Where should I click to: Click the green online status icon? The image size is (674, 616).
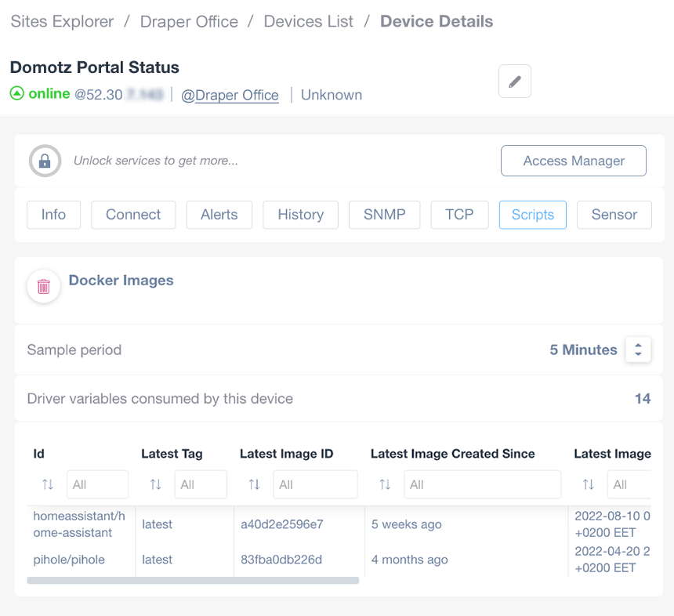(x=16, y=93)
